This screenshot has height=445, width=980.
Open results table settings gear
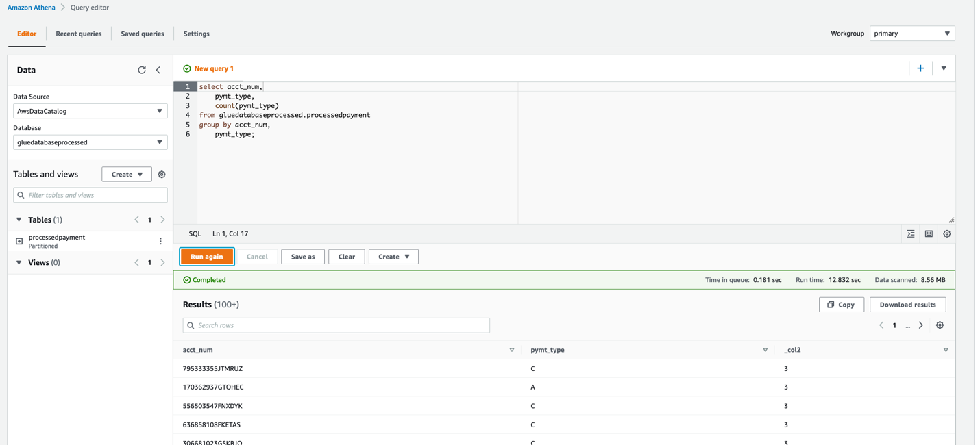(x=940, y=325)
